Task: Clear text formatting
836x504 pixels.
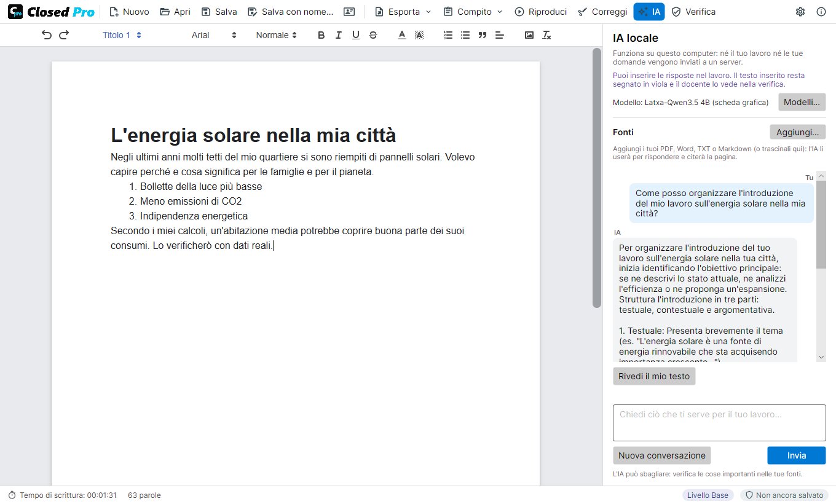Action: click(546, 35)
